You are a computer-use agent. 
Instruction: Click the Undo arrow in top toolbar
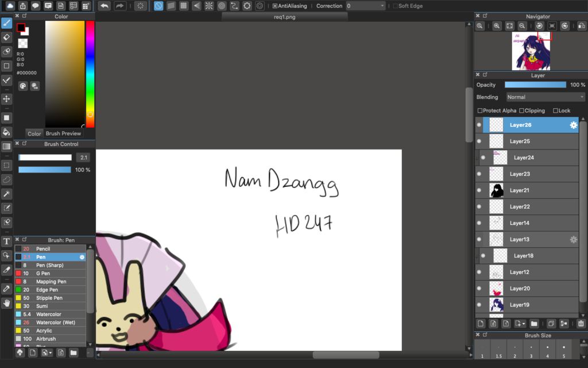pyautogui.click(x=104, y=6)
